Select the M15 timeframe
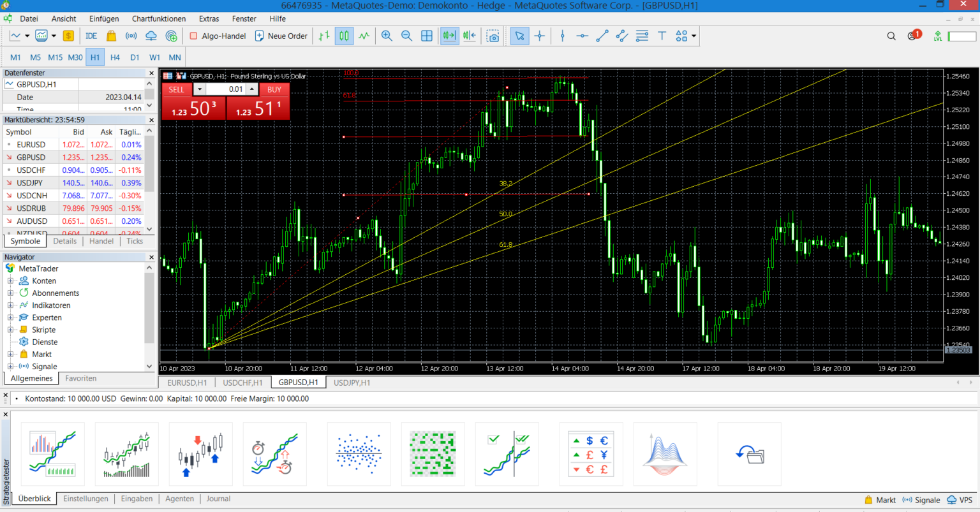This screenshot has width=980, height=512. tap(56, 57)
